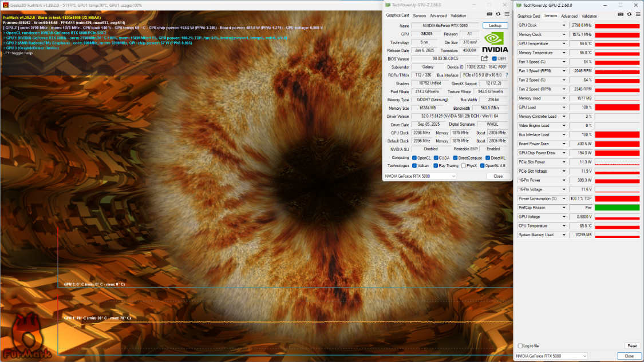Open the GPU Temperature sensor dropdown arrow
Image resolution: width=644 pixels, height=362 pixels.
coord(564,43)
